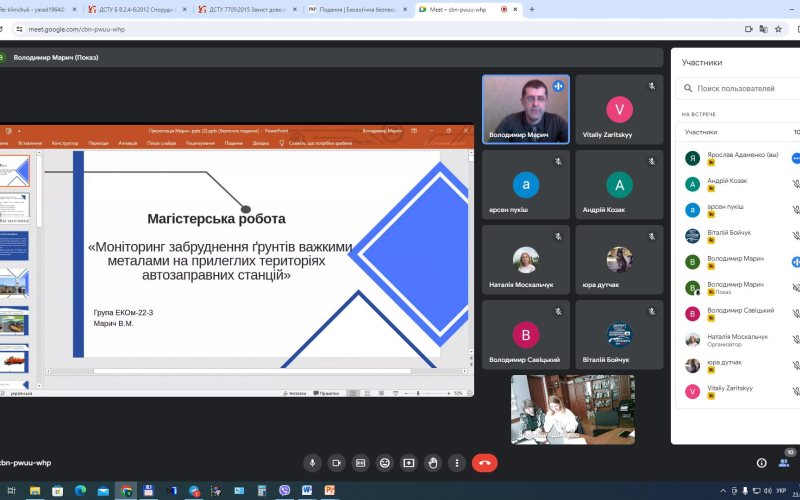Switch to Подання Екологічна безпека tab
This screenshot has height=500, width=800.
coord(359,9)
